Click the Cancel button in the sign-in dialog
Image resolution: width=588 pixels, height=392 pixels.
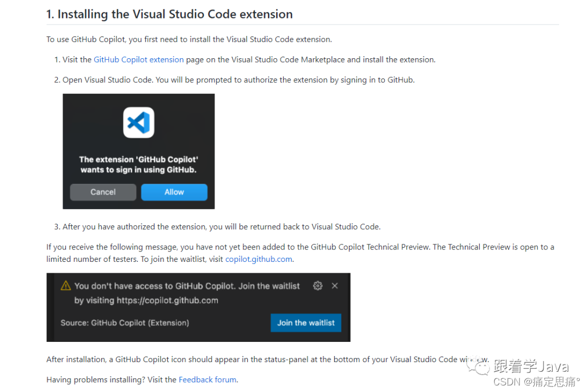pyautogui.click(x=102, y=192)
